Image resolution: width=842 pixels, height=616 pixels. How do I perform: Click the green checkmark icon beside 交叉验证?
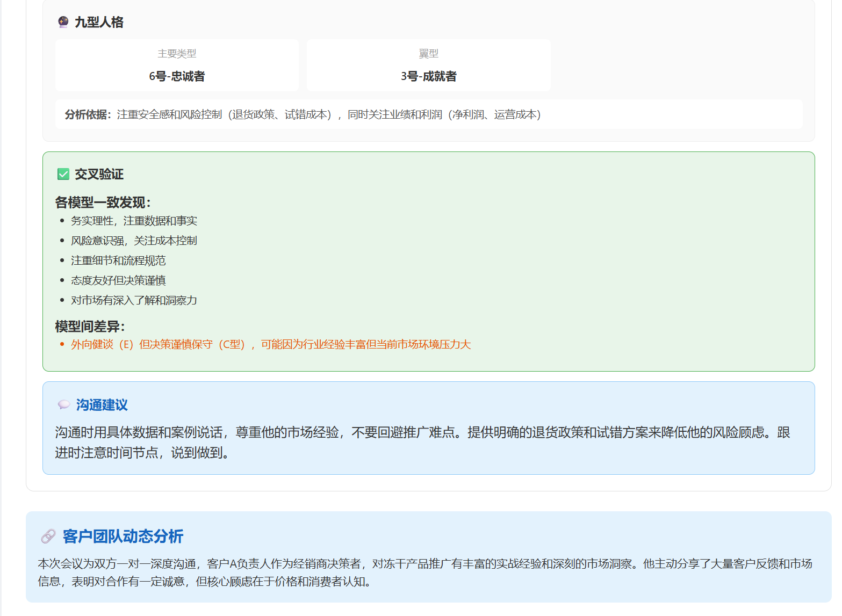click(x=63, y=174)
